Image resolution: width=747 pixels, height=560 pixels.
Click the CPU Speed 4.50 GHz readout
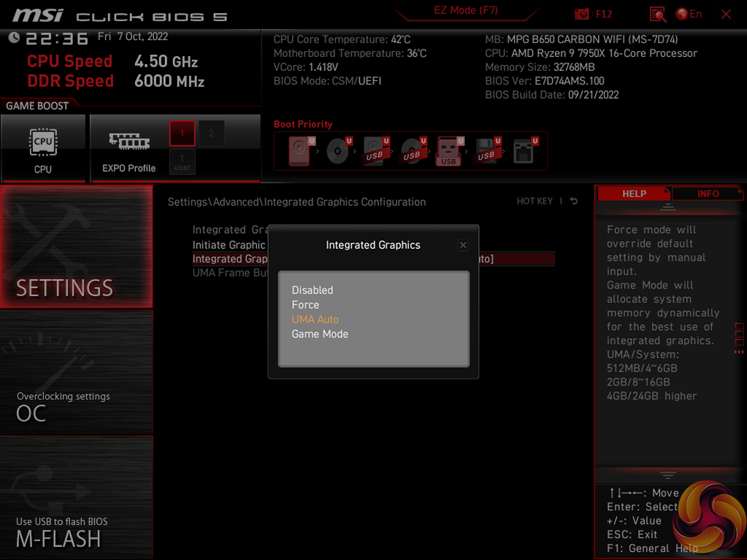pyautogui.click(x=112, y=61)
